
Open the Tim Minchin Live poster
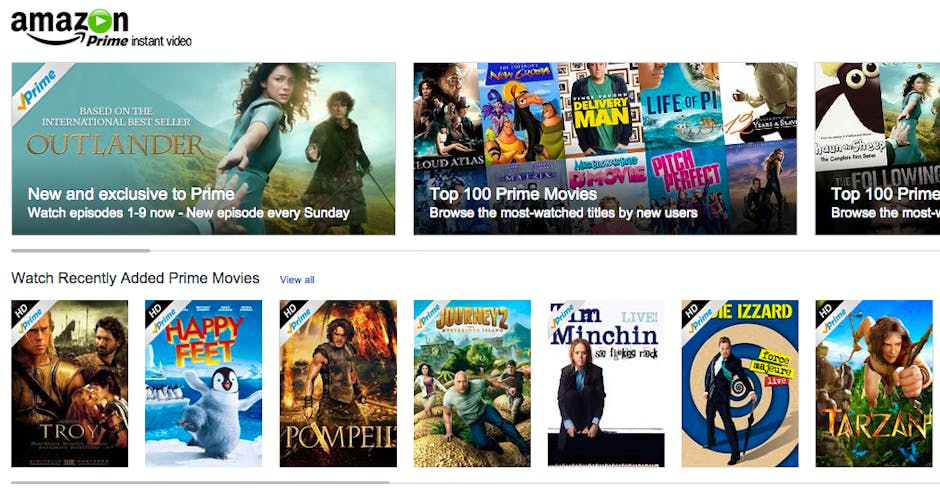[x=606, y=383]
